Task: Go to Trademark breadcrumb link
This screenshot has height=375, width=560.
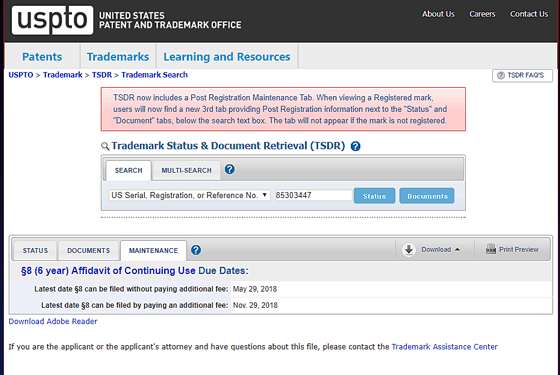Action: [62, 75]
